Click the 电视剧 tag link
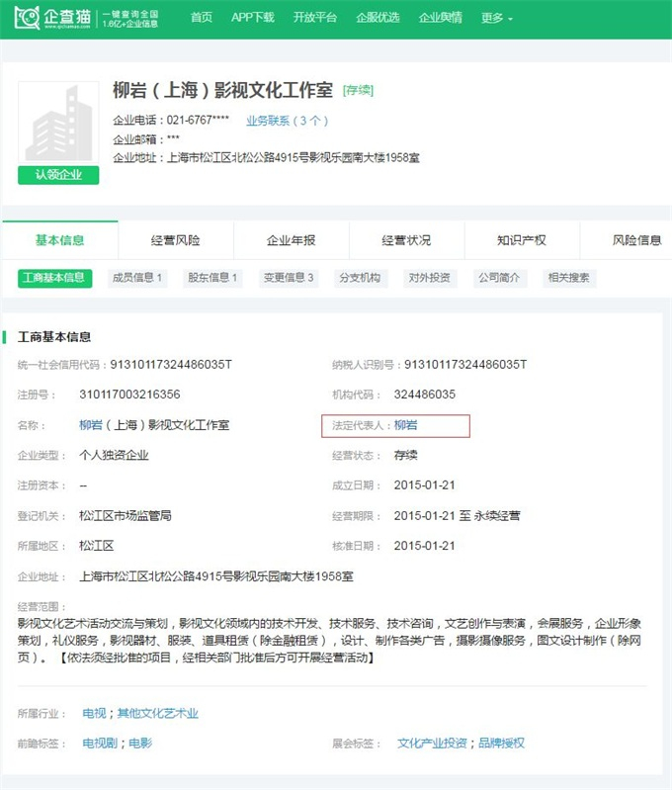This screenshot has height=790, width=672. pos(100,744)
